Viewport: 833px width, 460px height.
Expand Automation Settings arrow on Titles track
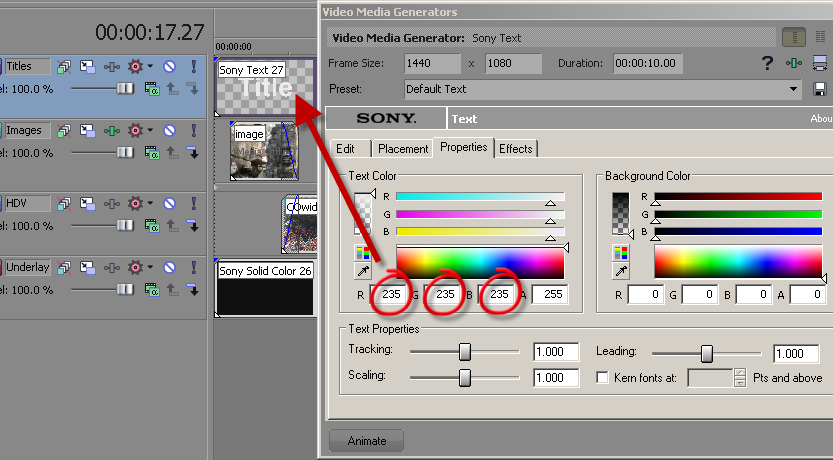[150, 67]
